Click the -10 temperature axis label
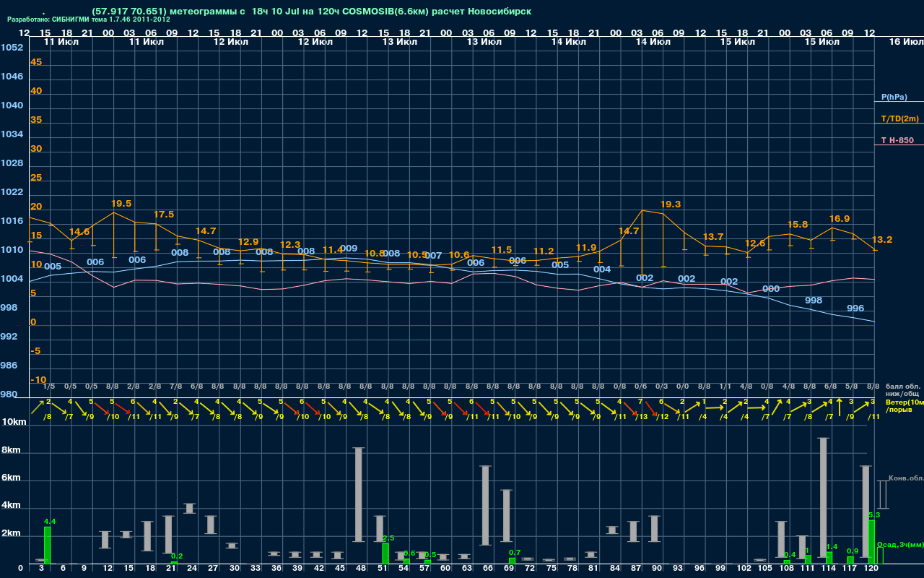924x578 pixels. 38,380
